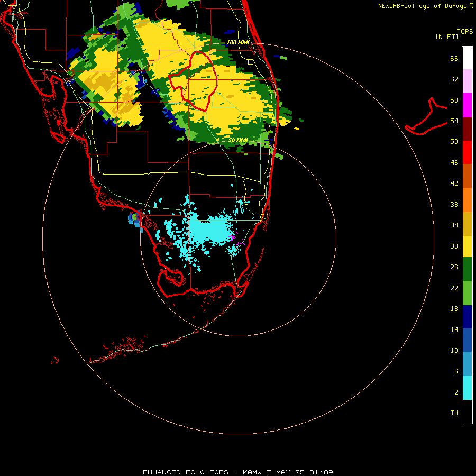Click the legend label TH
476x476 pixels.
point(454,413)
